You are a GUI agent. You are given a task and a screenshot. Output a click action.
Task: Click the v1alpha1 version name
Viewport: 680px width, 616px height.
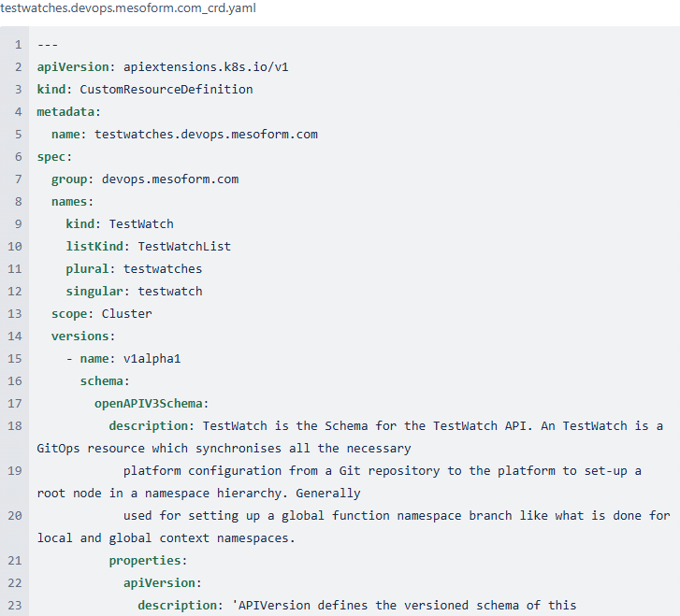[x=152, y=359]
